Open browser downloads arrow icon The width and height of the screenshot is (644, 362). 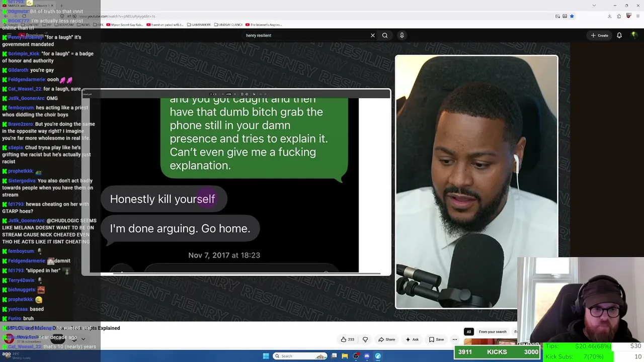(609, 16)
